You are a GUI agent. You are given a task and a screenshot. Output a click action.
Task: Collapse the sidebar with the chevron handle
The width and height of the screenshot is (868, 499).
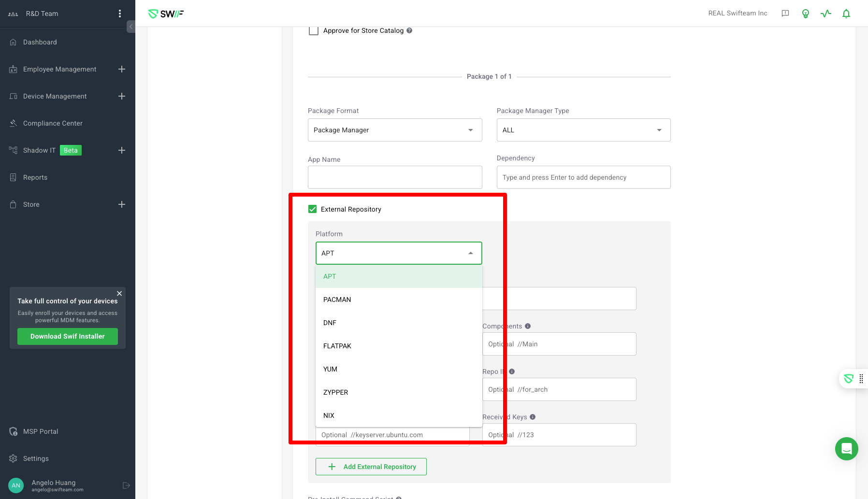(130, 27)
